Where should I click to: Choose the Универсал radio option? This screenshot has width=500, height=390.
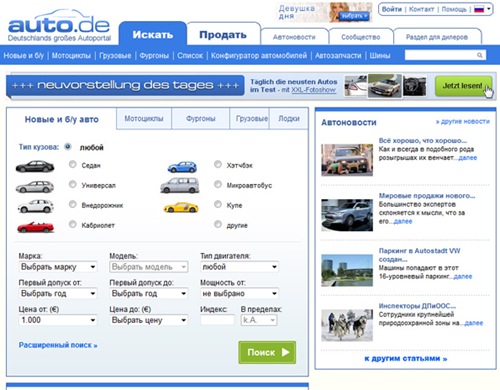[x=73, y=184]
